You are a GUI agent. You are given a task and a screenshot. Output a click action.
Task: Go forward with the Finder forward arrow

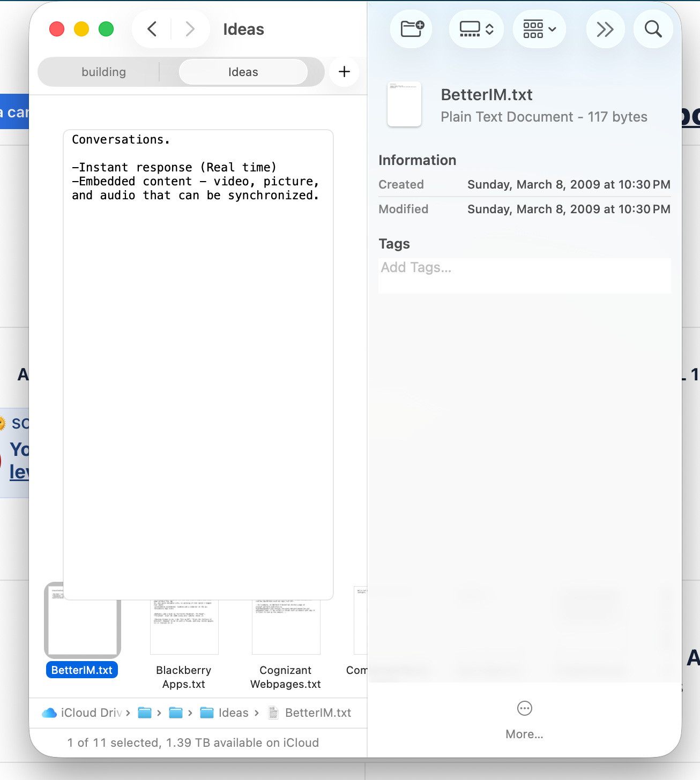pyautogui.click(x=190, y=29)
